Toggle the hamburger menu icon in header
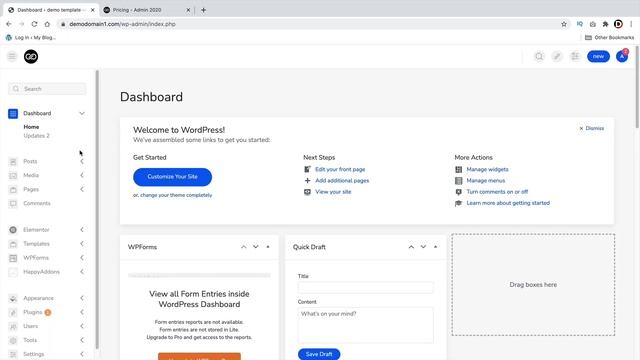Viewport: 640px width, 360px height. (x=12, y=56)
